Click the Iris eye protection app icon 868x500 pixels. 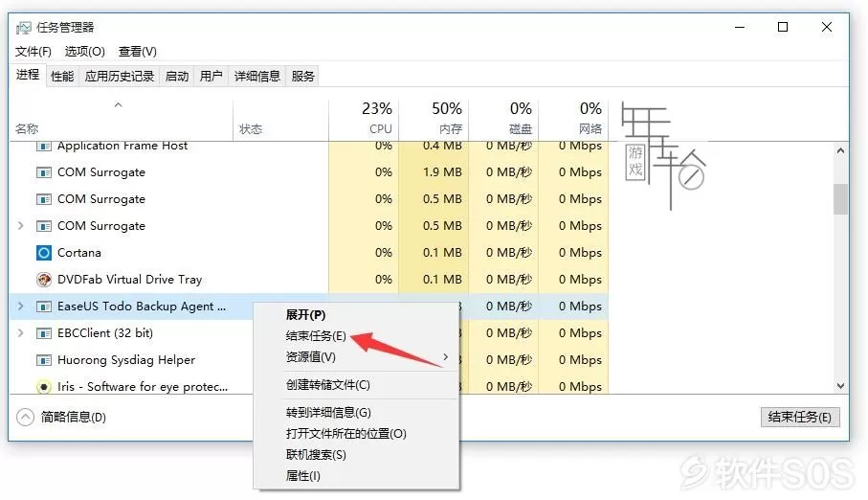point(44,386)
